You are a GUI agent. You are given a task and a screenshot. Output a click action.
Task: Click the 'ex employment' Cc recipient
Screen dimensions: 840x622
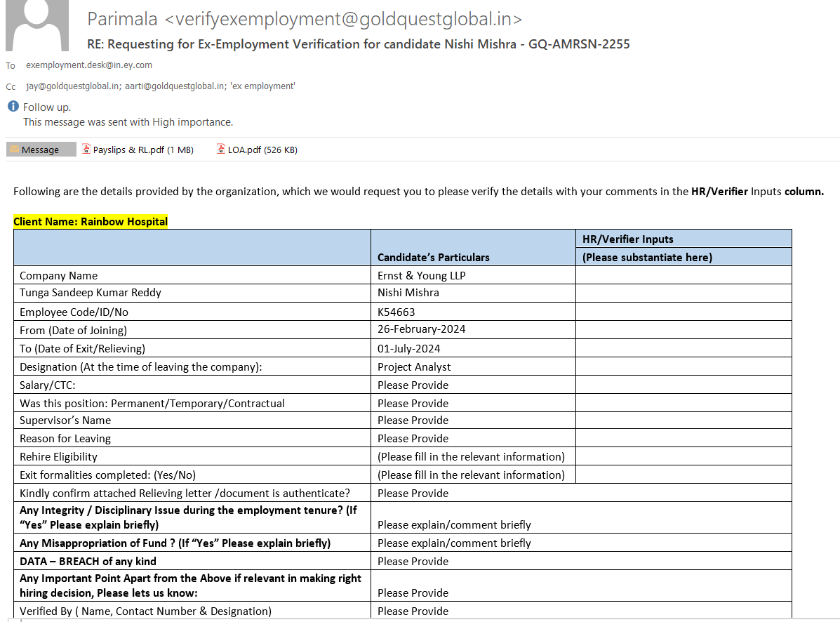click(x=262, y=86)
